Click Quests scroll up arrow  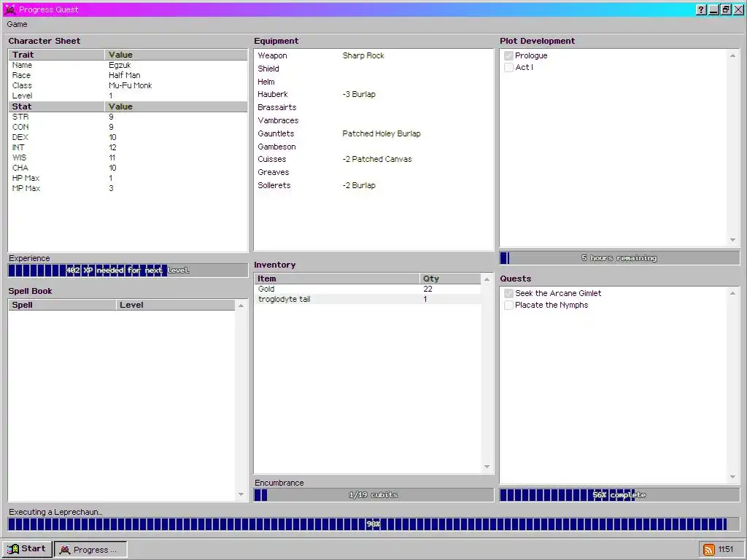[732, 293]
